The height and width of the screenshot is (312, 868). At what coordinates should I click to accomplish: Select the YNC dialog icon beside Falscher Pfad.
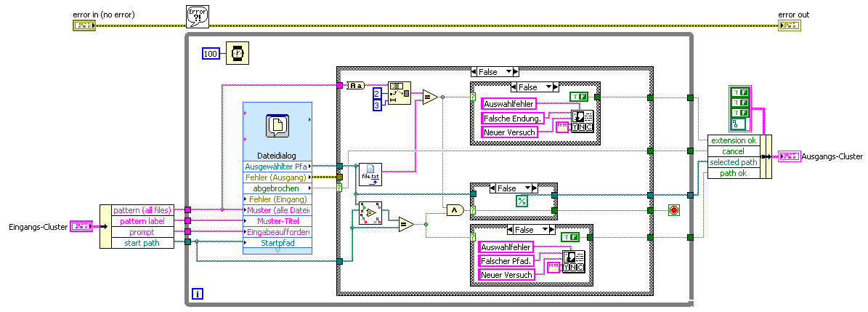coord(574,262)
